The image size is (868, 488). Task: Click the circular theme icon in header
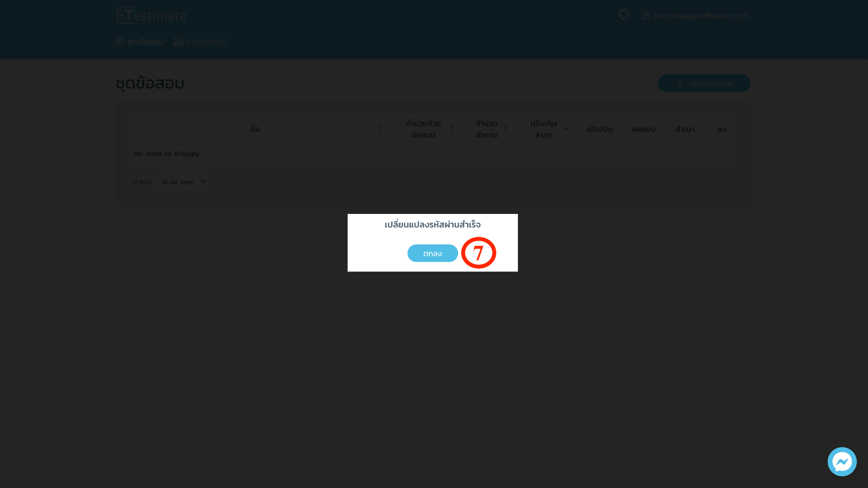(624, 15)
